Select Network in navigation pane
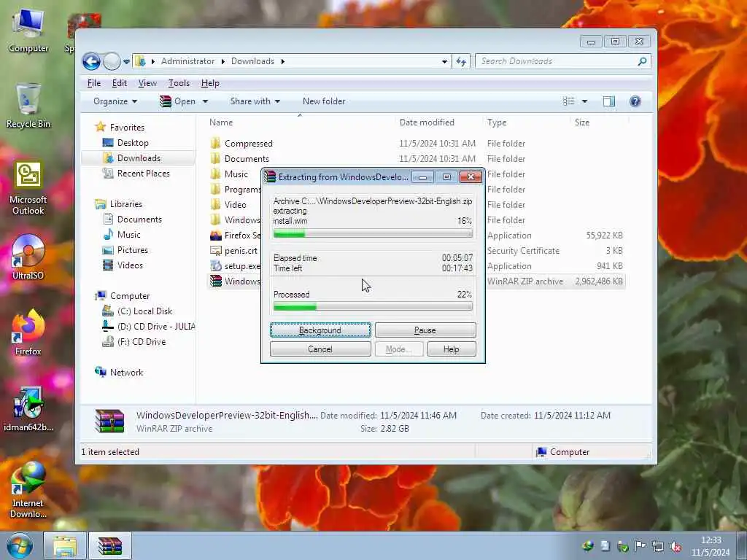This screenshot has width=747, height=560. (x=119, y=373)
